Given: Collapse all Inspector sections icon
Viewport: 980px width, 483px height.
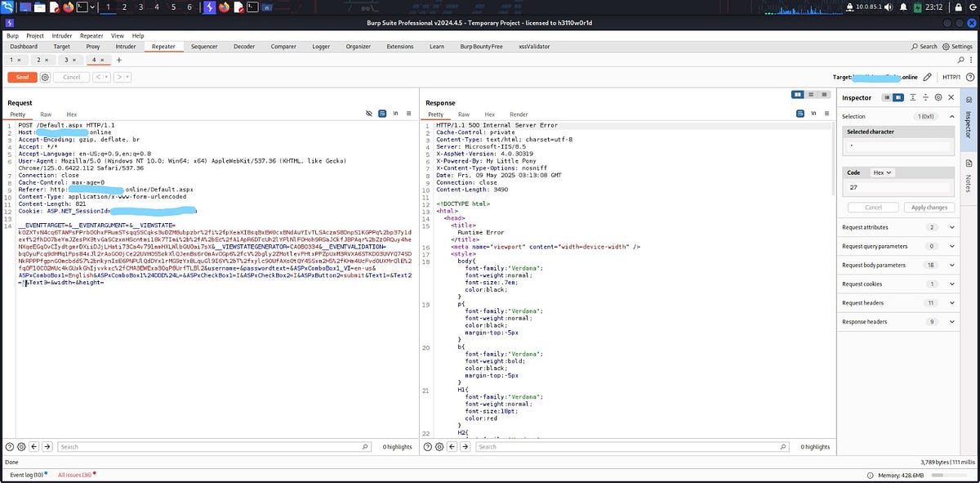Looking at the screenshot, I should pos(926,97).
